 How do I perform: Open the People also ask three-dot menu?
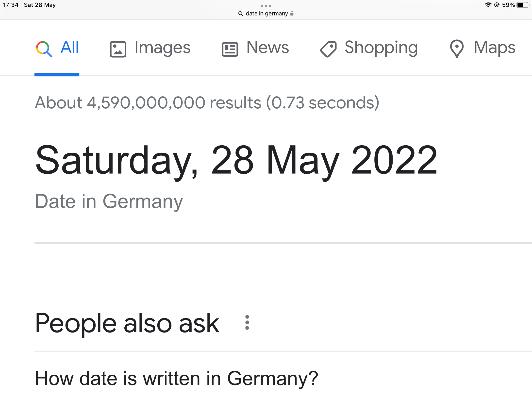(x=247, y=322)
